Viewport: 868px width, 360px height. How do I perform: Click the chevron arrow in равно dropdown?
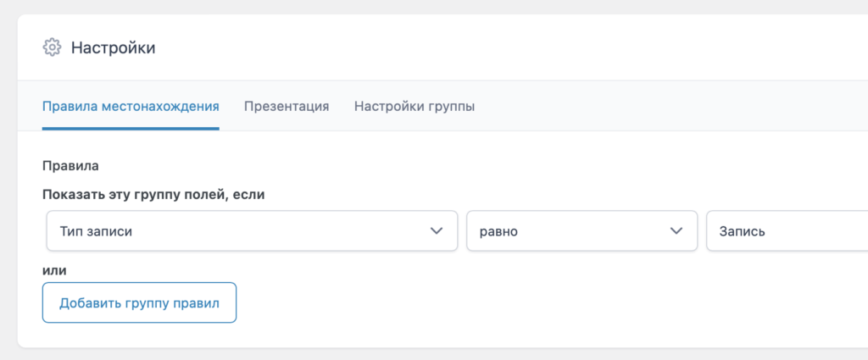tap(676, 230)
